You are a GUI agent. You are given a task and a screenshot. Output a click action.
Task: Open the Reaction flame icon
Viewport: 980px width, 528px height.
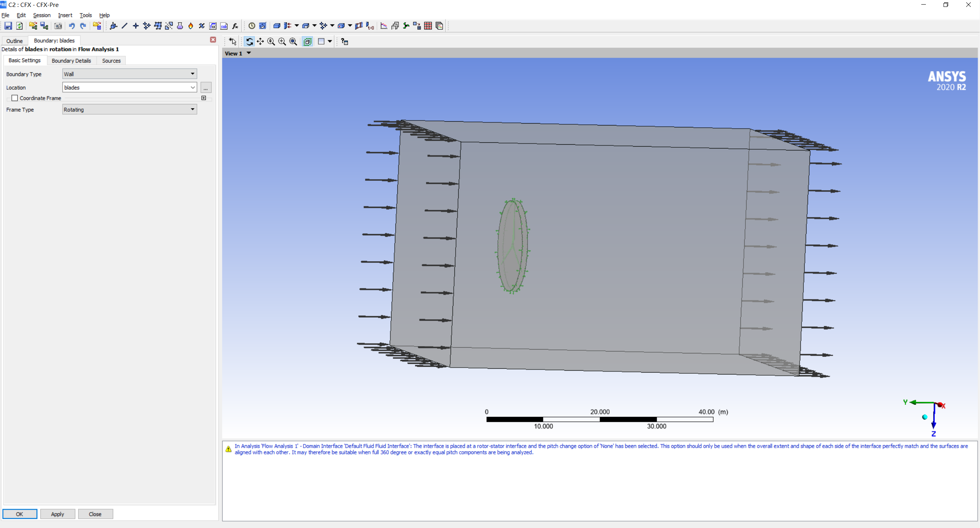[x=191, y=26]
